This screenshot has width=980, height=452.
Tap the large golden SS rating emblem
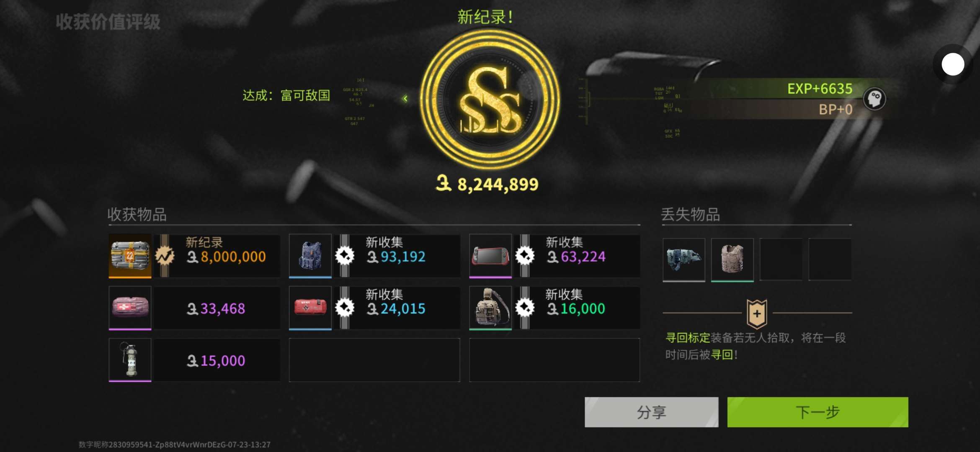tap(490, 100)
